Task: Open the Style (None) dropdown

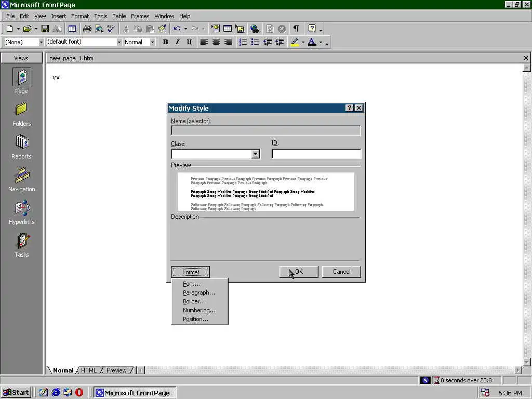Action: click(41, 42)
